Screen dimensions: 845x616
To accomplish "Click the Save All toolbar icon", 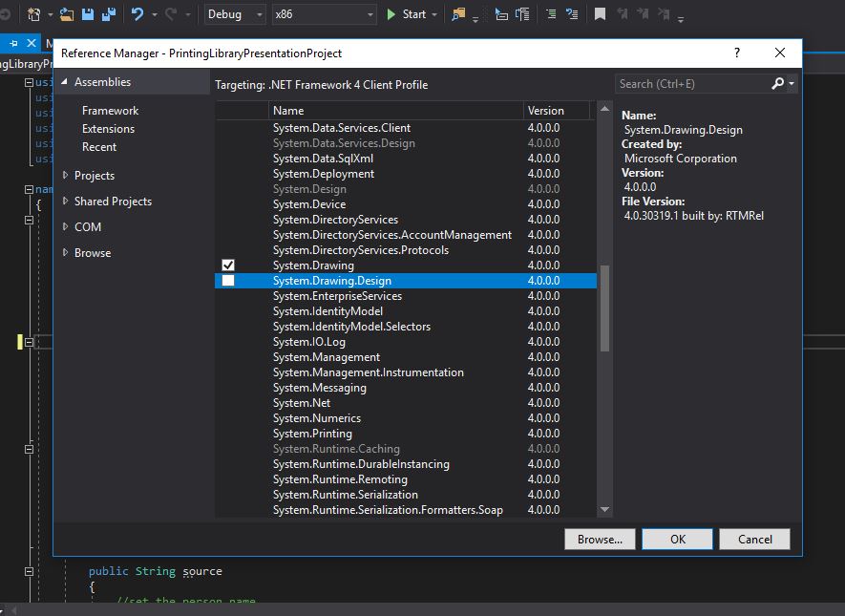I will 109,14.
